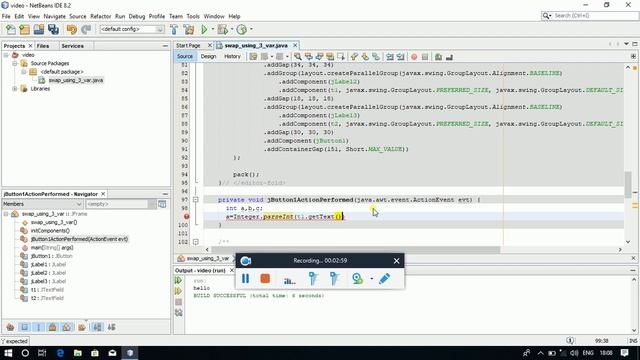This screenshot has height=360, width=640.
Task: Toggle Sort by Source in Navigator toolbar
Action: point(111,327)
